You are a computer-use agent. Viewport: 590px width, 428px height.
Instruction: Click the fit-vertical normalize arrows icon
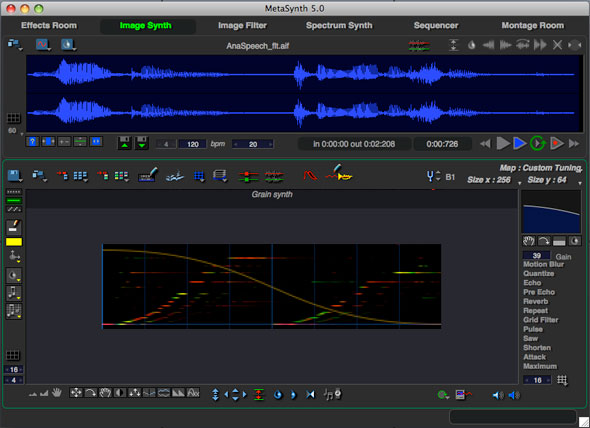(x=453, y=45)
